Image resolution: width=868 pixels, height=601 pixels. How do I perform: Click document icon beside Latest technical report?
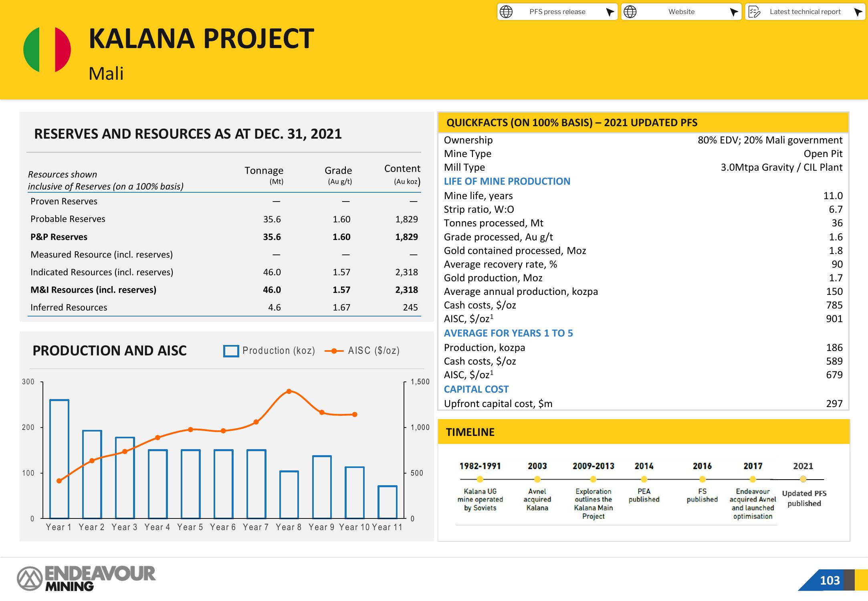click(x=754, y=12)
